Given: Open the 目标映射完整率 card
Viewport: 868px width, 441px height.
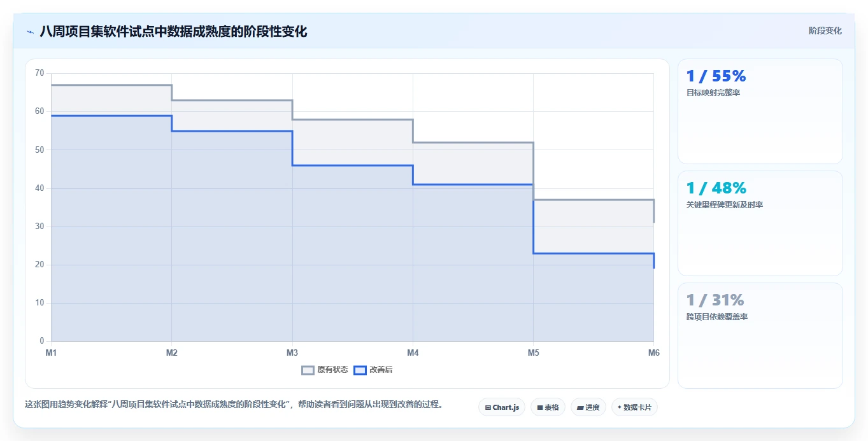Looking at the screenshot, I should click(x=760, y=111).
